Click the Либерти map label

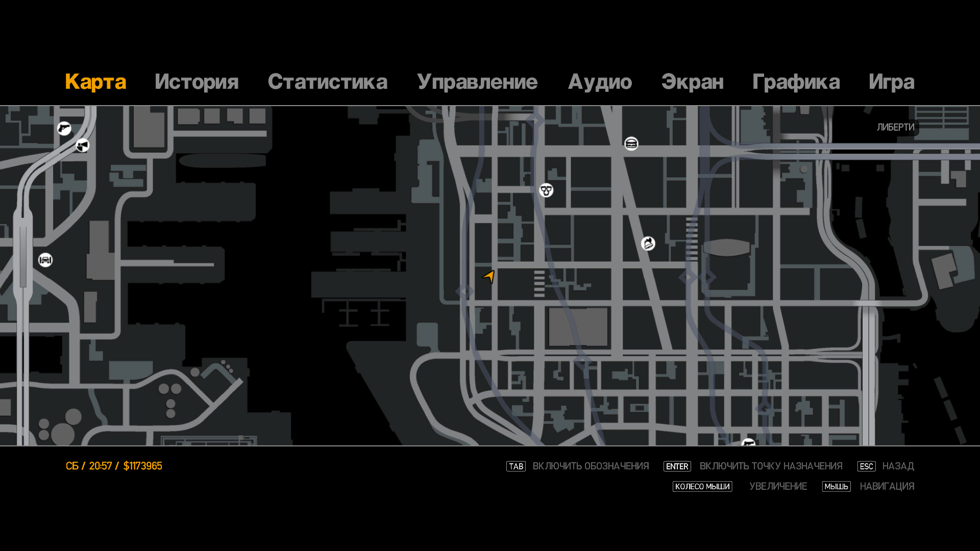coord(895,128)
